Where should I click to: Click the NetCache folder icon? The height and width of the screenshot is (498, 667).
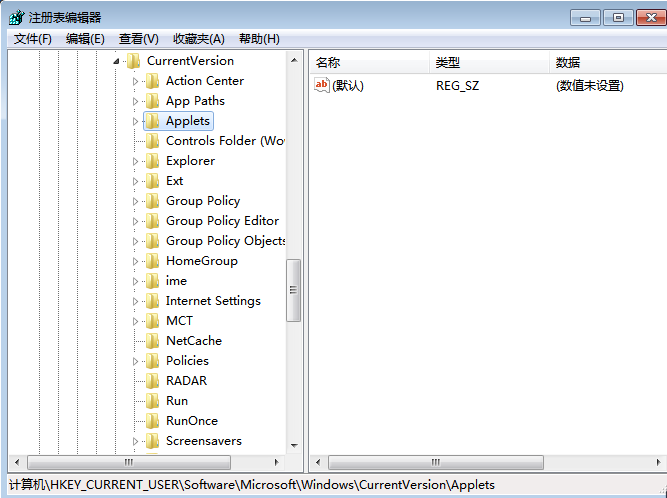point(152,341)
